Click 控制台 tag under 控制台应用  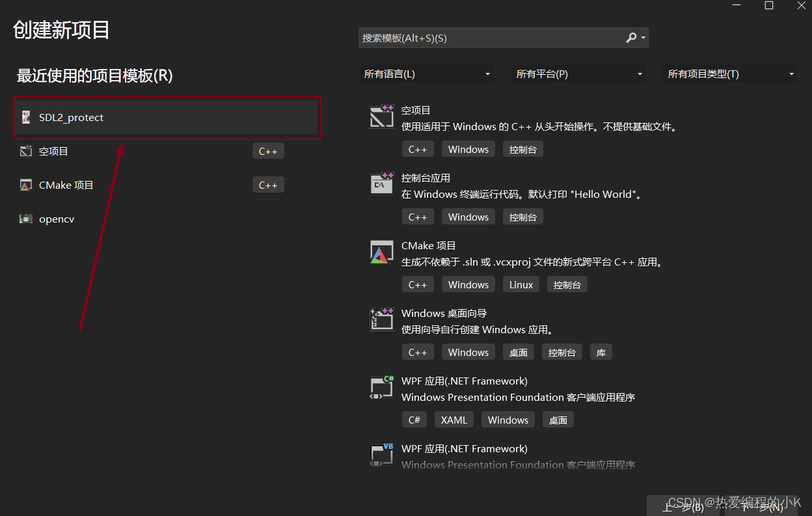coord(523,217)
